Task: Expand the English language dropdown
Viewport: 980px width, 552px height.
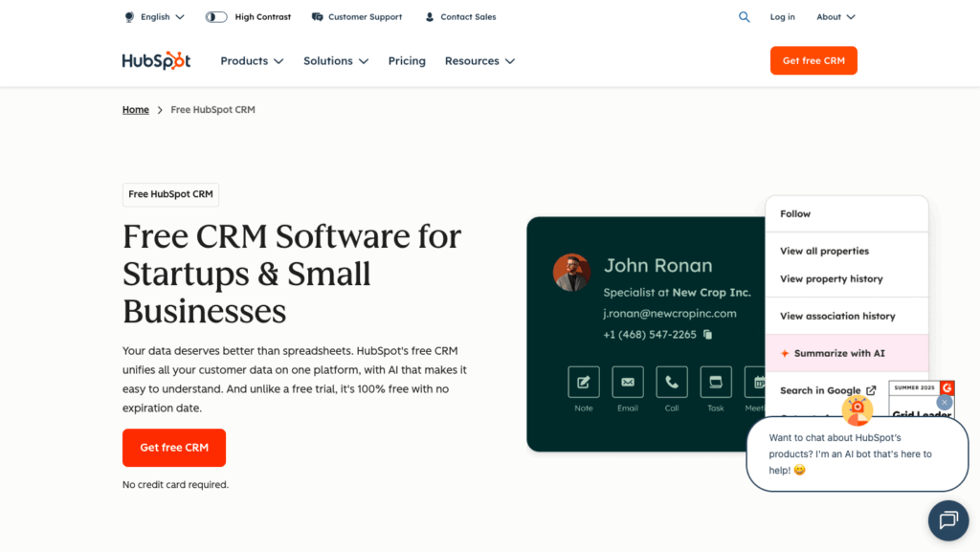Action: pos(155,17)
